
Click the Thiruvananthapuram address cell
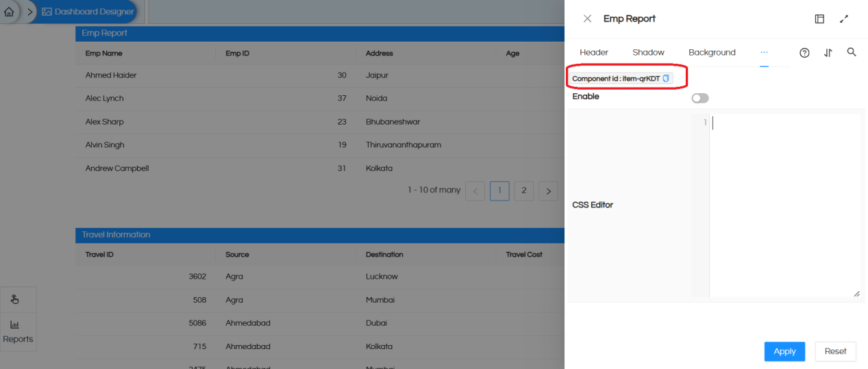pos(404,145)
